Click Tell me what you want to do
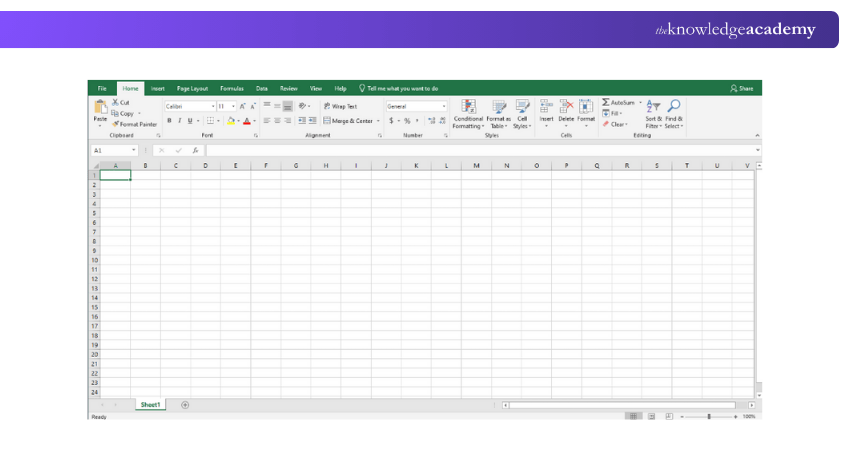Screen dimensions: 850x450 coord(399,88)
